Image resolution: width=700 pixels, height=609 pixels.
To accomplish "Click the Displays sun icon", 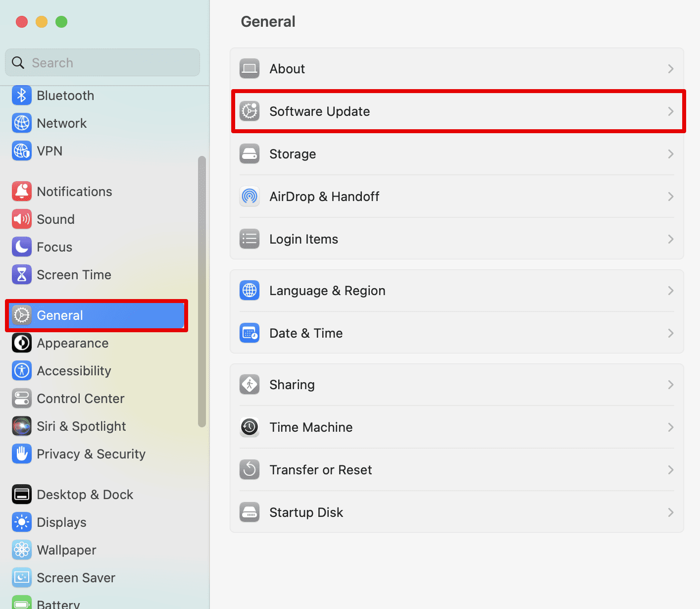I will click(x=22, y=522).
